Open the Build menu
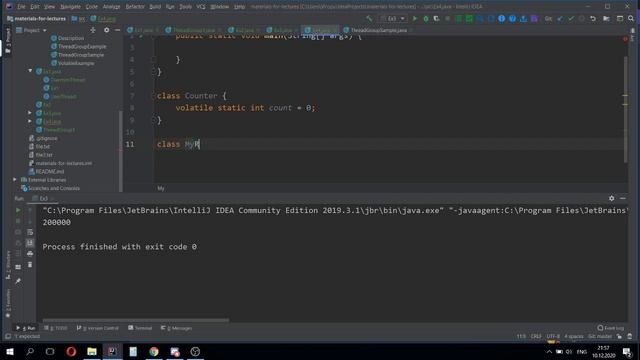640x360 pixels. coord(155,7)
